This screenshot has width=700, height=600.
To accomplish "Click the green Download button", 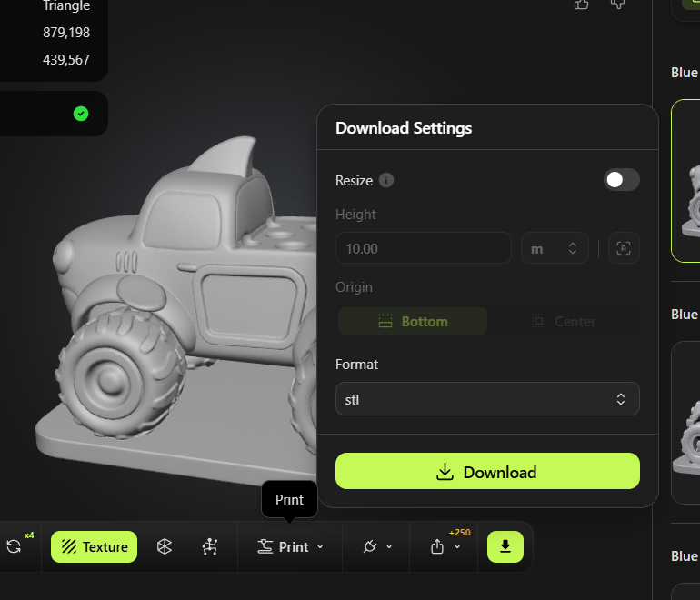I will click(x=487, y=472).
